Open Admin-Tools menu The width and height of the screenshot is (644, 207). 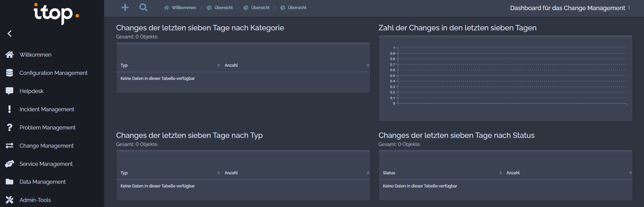(x=35, y=200)
